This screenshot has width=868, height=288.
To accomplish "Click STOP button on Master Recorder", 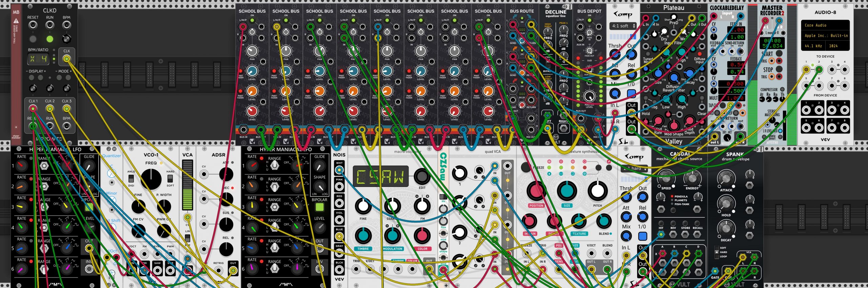I will (779, 69).
